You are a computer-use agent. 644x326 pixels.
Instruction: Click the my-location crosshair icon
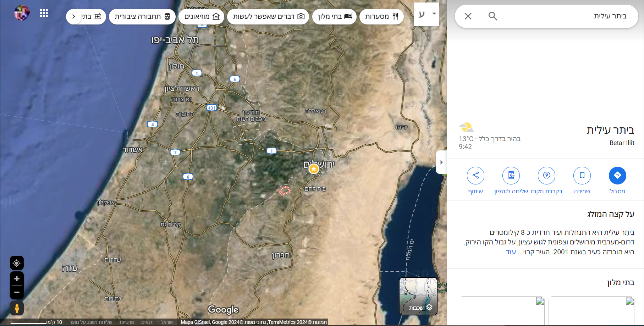coord(17,263)
